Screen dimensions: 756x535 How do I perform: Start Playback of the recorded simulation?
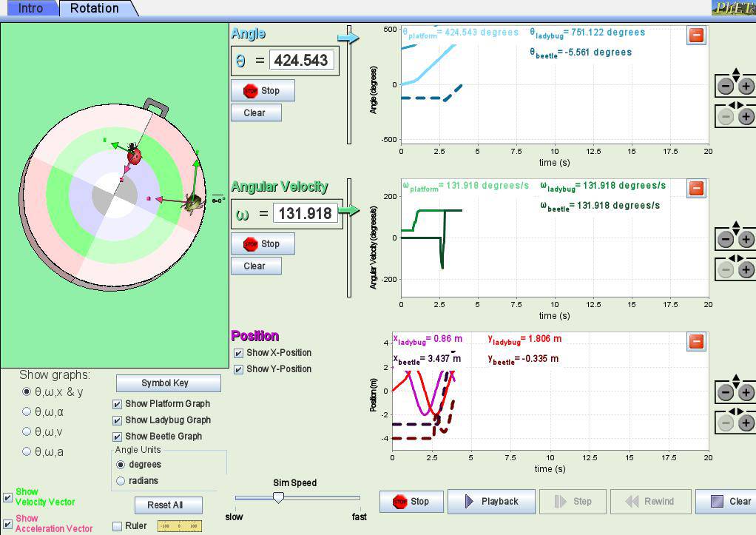[490, 502]
